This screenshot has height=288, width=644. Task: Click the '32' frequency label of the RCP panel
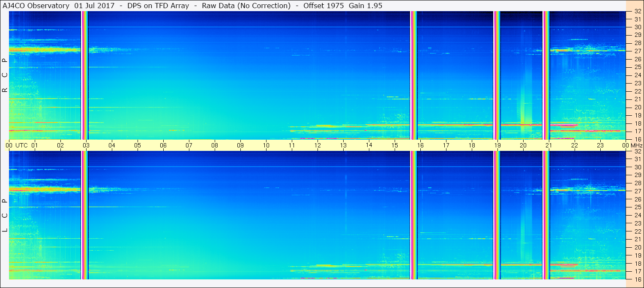coord(638,12)
